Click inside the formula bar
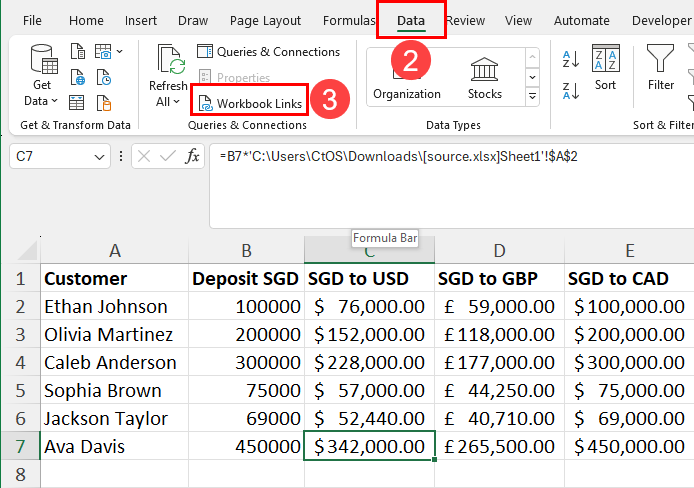The height and width of the screenshot is (488, 694). point(451,186)
